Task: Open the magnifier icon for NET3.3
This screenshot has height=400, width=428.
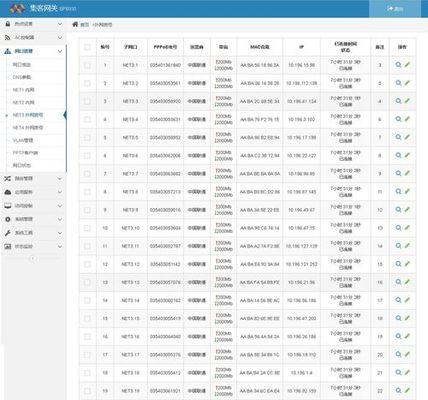Action: click(398, 101)
